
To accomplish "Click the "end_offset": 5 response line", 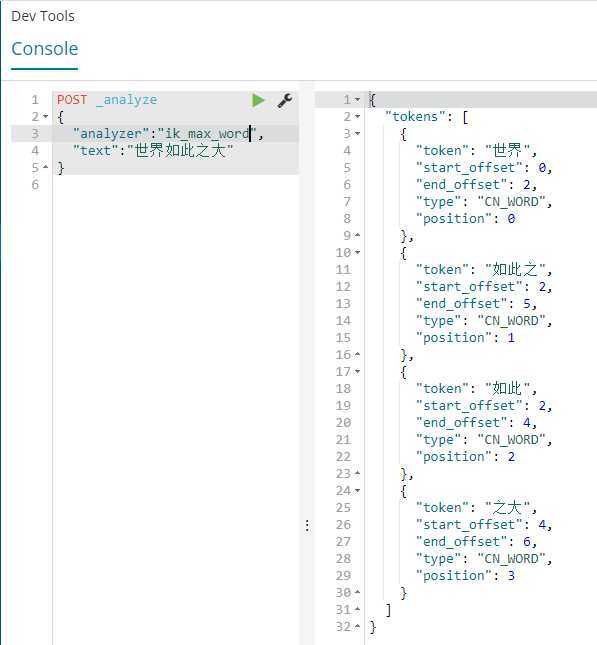I will point(476,304).
